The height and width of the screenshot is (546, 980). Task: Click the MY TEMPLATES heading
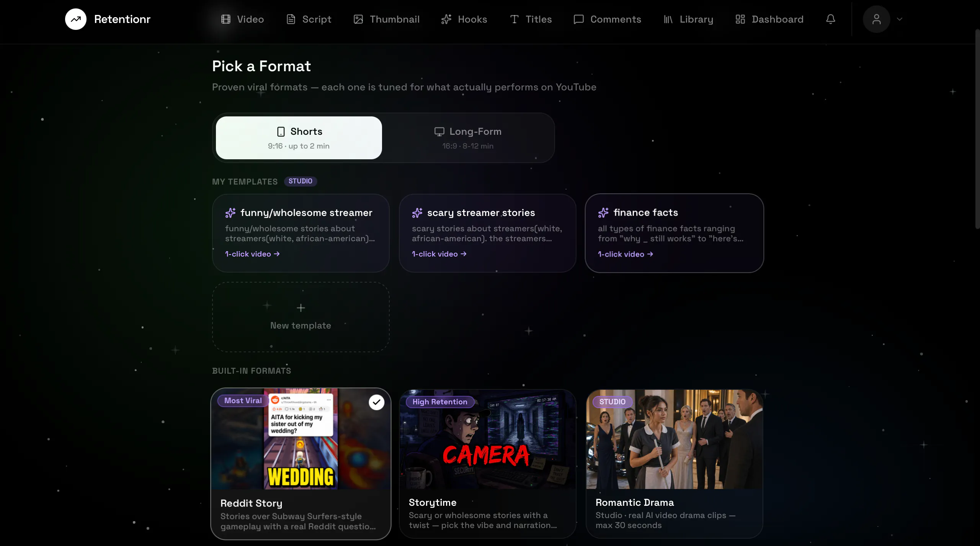tap(245, 182)
